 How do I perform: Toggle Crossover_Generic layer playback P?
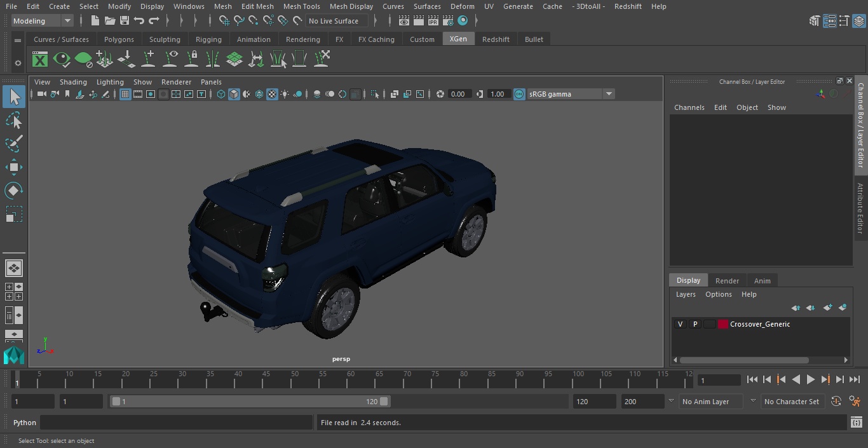pyautogui.click(x=695, y=324)
